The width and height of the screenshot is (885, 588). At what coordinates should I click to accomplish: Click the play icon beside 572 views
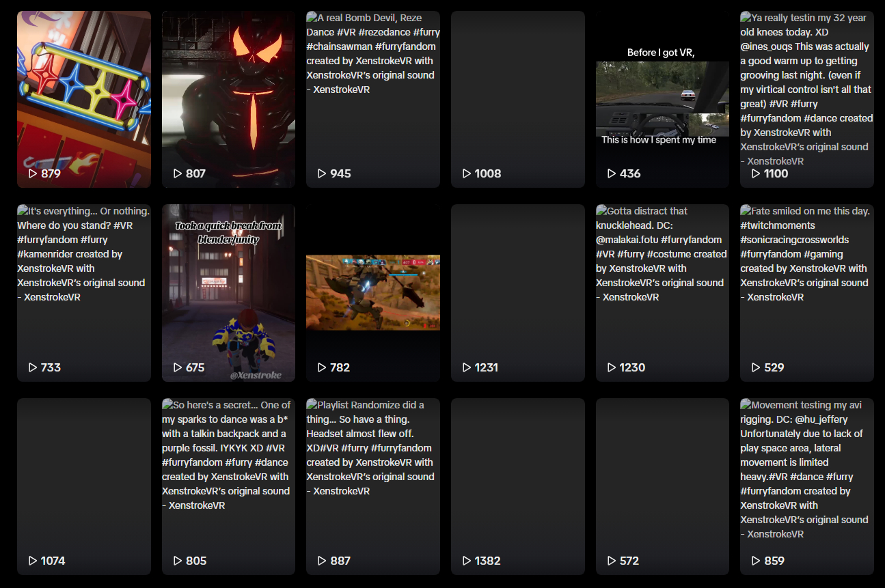(612, 561)
